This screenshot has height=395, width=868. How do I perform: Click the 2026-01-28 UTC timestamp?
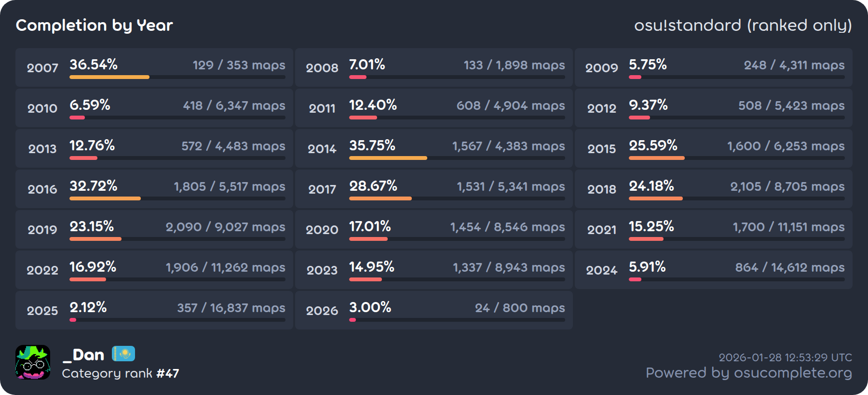[785, 357]
